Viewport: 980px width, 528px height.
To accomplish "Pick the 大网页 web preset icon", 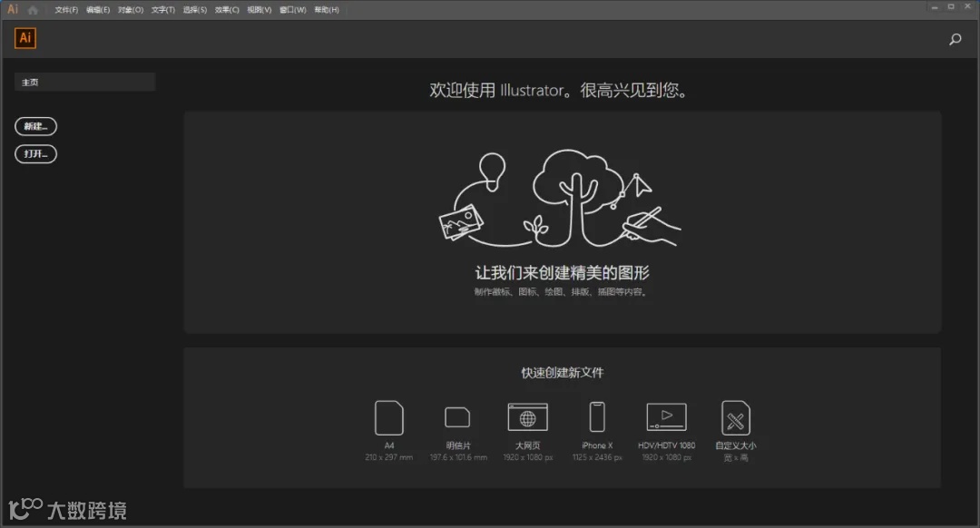I will (x=527, y=417).
